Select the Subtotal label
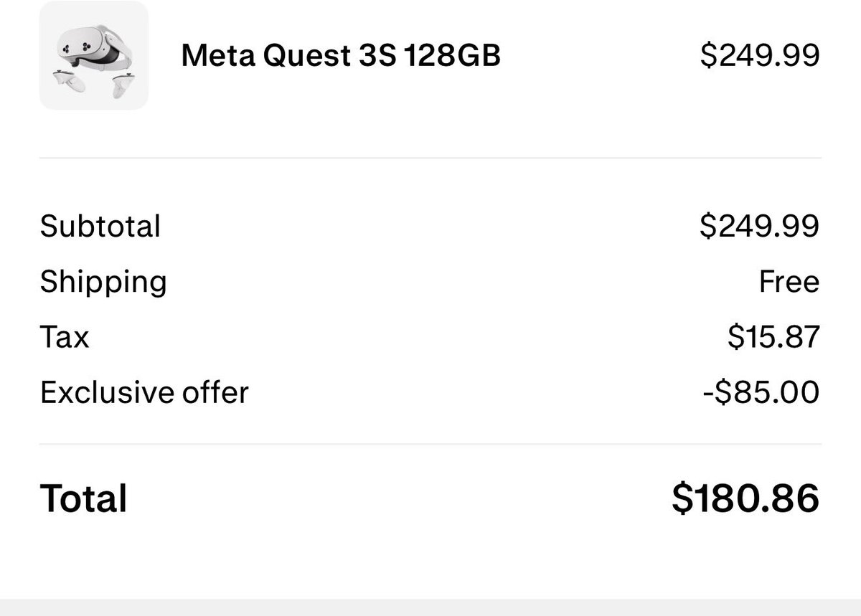 coord(100,226)
